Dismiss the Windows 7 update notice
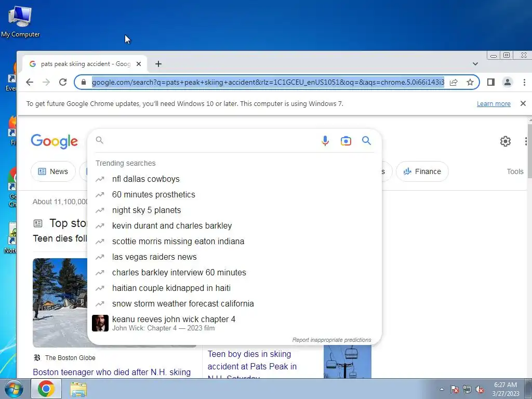532x399 pixels. click(x=523, y=103)
